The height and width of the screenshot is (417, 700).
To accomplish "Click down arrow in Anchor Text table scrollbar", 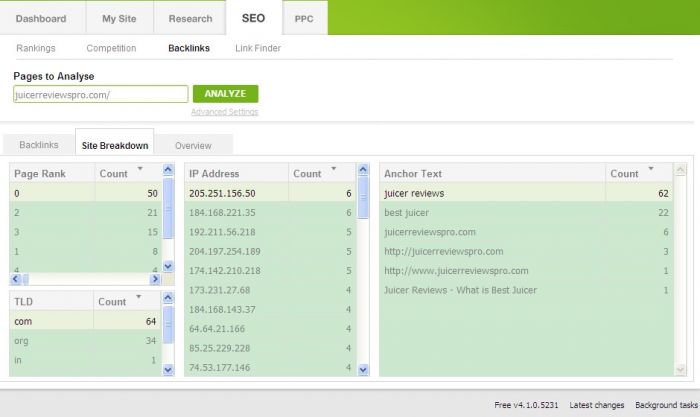I will point(680,370).
